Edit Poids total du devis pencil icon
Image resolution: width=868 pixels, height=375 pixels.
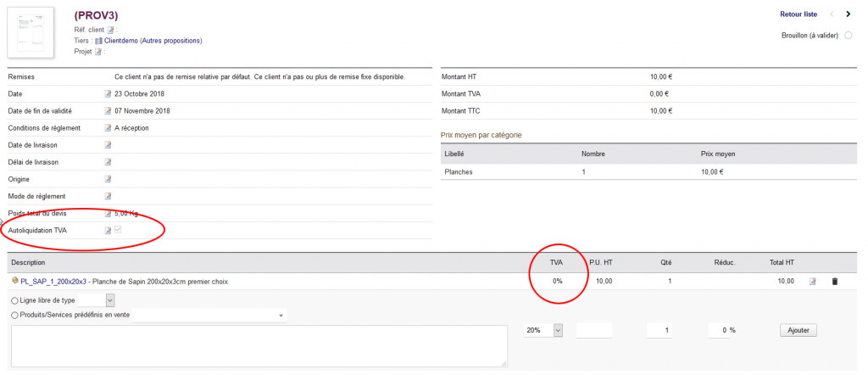pyautogui.click(x=108, y=213)
